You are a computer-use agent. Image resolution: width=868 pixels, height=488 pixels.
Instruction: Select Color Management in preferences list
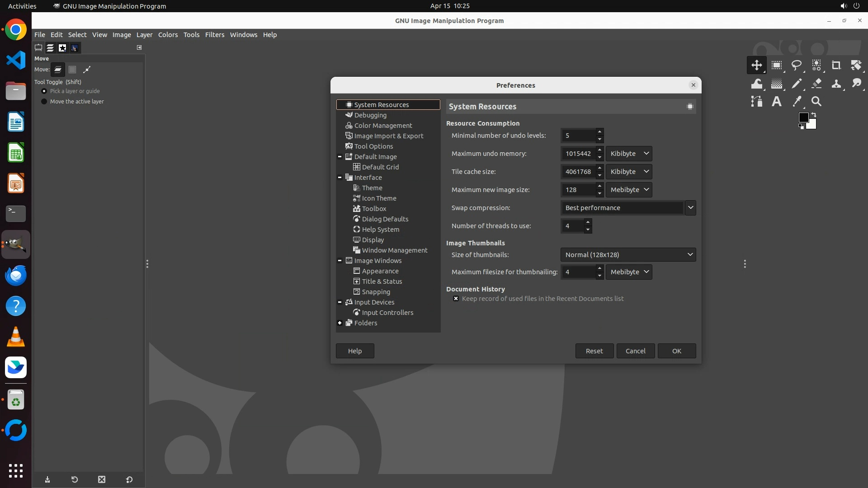383,126
